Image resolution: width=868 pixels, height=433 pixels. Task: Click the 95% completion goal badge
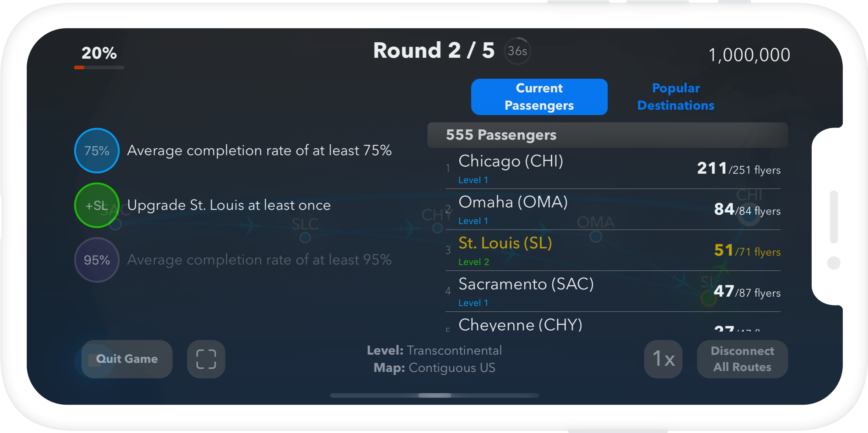97,260
